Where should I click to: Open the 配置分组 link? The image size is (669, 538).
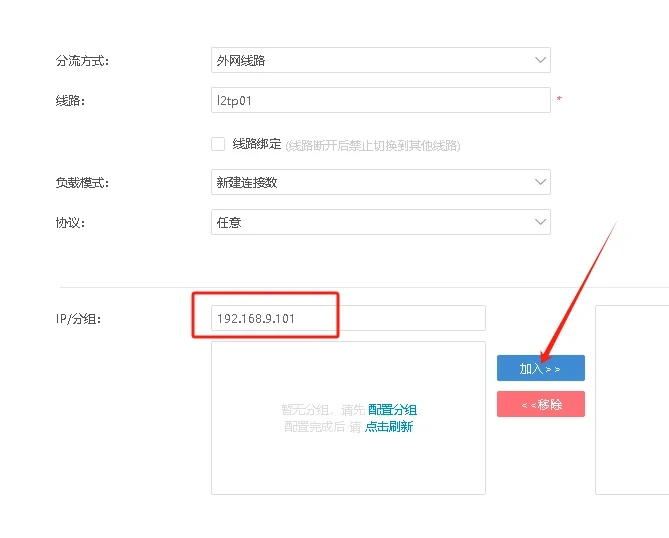pyautogui.click(x=392, y=410)
